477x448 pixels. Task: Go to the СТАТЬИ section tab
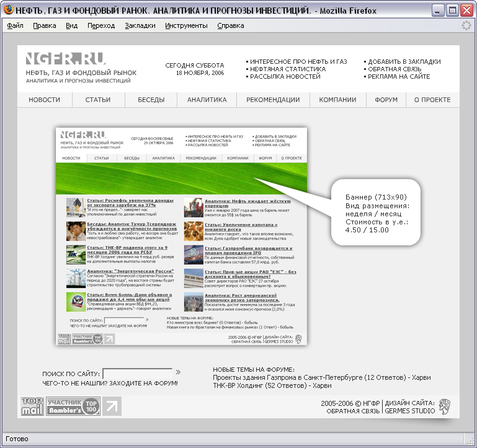[98, 100]
